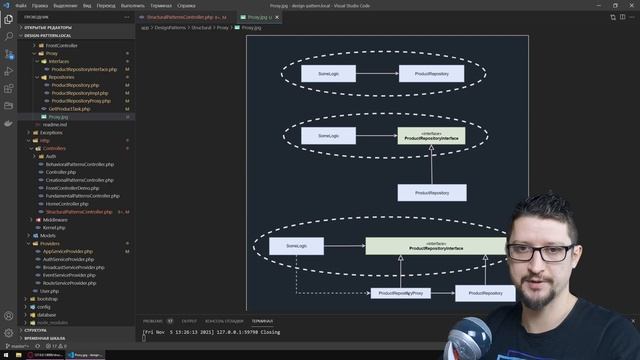This screenshot has height=360, width=640.
Task: Close the Proxy.jpg editor tab
Action: [277, 17]
